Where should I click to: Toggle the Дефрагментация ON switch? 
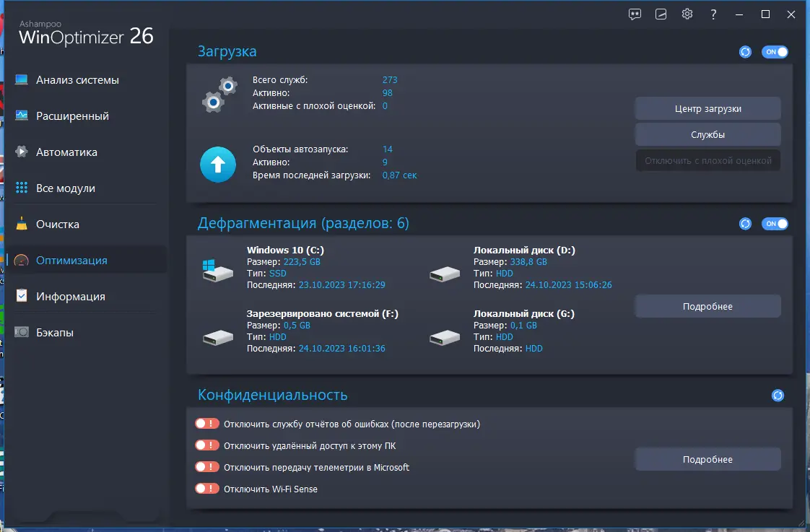click(775, 224)
